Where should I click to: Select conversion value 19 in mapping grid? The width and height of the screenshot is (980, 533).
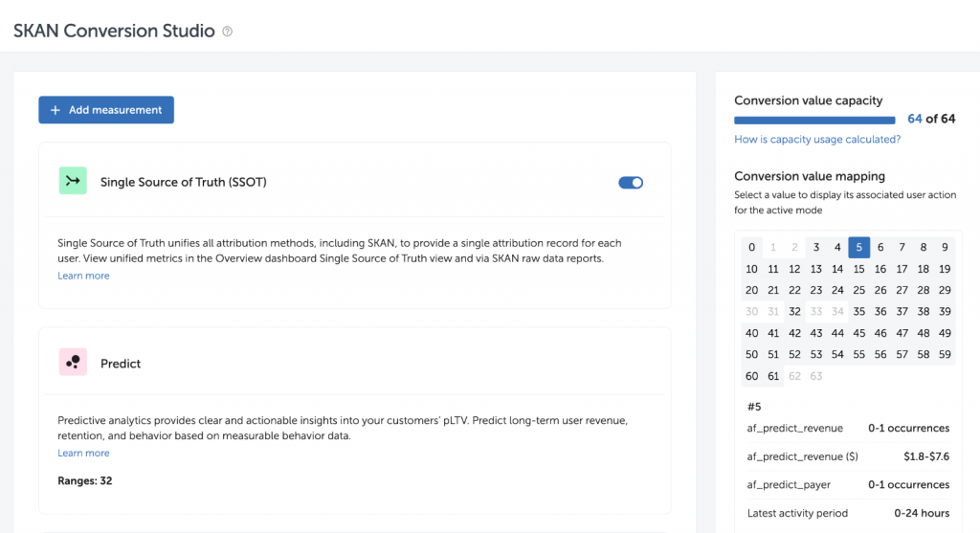coord(945,269)
